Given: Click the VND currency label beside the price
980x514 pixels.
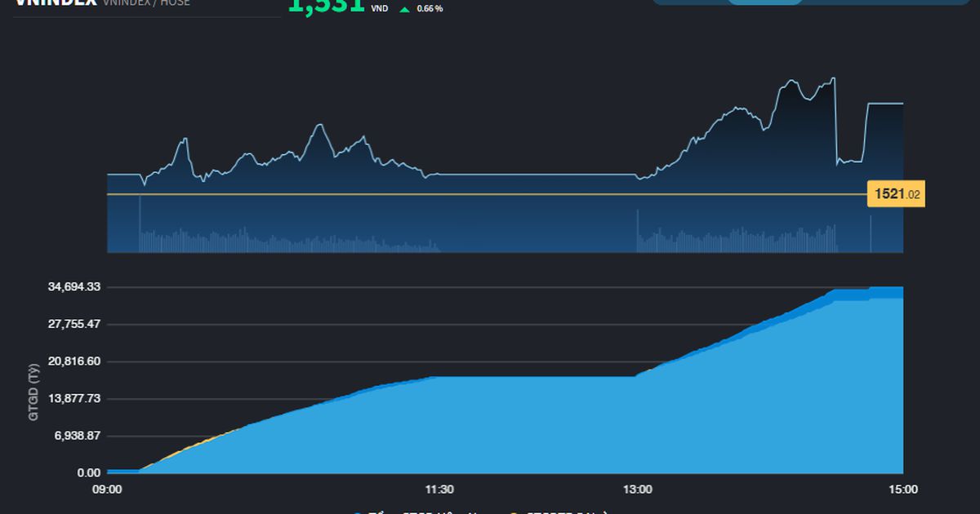Looking at the screenshot, I should pyautogui.click(x=379, y=8).
